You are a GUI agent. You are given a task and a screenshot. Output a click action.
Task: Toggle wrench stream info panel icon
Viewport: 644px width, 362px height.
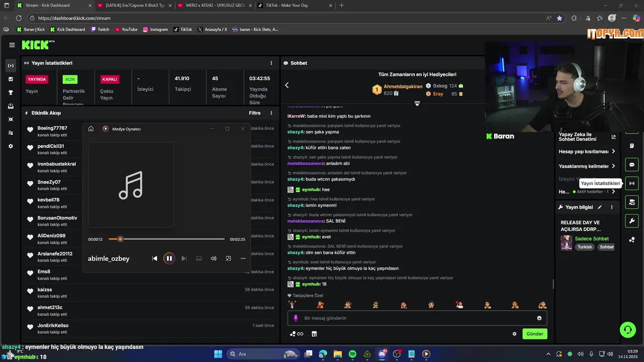point(632,221)
